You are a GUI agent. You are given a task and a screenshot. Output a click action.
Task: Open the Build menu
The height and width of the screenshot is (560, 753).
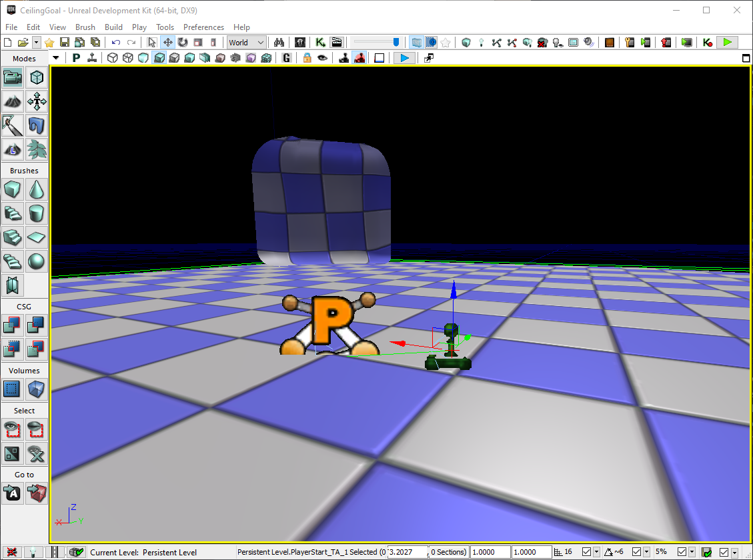(113, 27)
